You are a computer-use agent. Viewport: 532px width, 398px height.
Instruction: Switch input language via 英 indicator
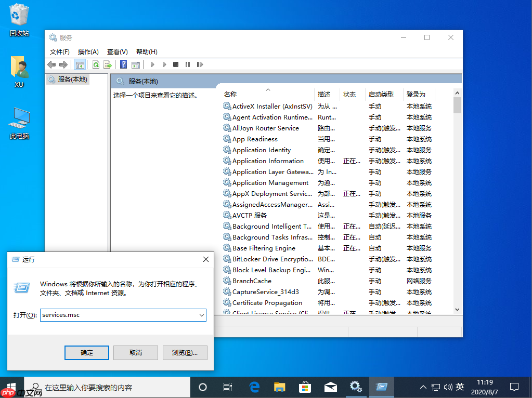click(460, 387)
